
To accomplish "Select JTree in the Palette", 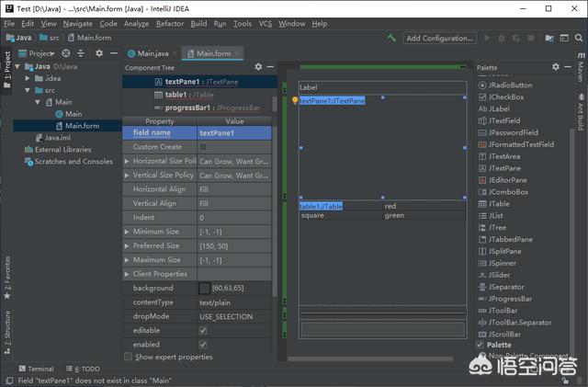I will tap(492, 228).
